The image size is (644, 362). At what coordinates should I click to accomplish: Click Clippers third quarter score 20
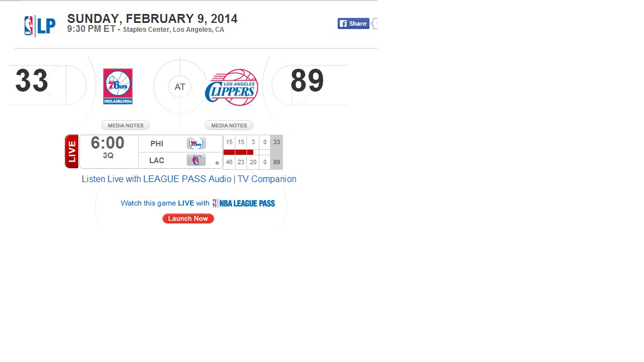[253, 162]
